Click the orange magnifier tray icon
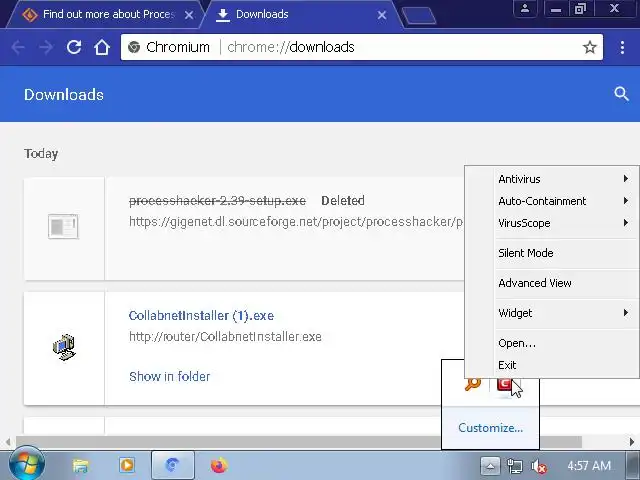This screenshot has width=640, height=480. pos(473,384)
